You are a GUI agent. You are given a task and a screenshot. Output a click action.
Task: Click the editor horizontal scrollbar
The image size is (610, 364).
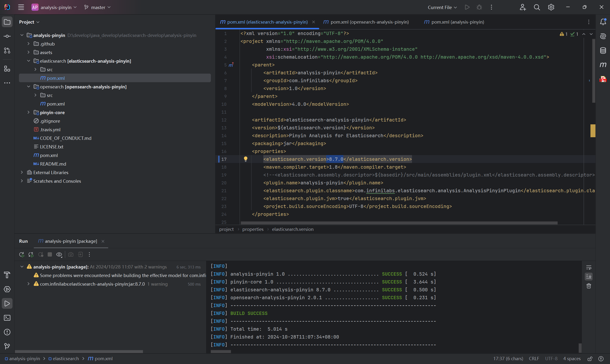(x=399, y=223)
